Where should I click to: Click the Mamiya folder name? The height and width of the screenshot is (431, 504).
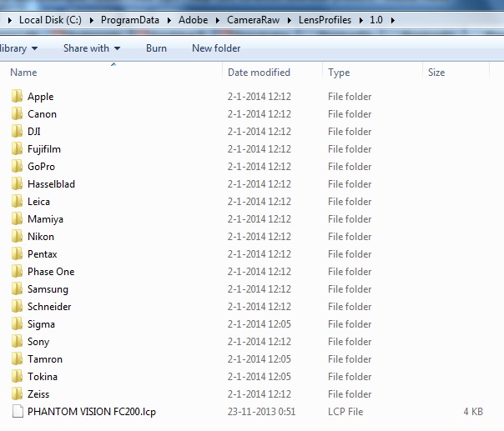pyautogui.click(x=45, y=219)
